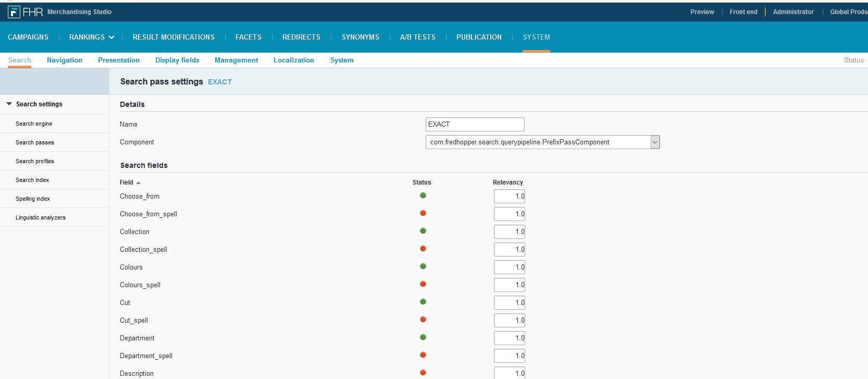Click the red status dot for Colours_spell
Screen dimensions: 868x379
click(423, 284)
